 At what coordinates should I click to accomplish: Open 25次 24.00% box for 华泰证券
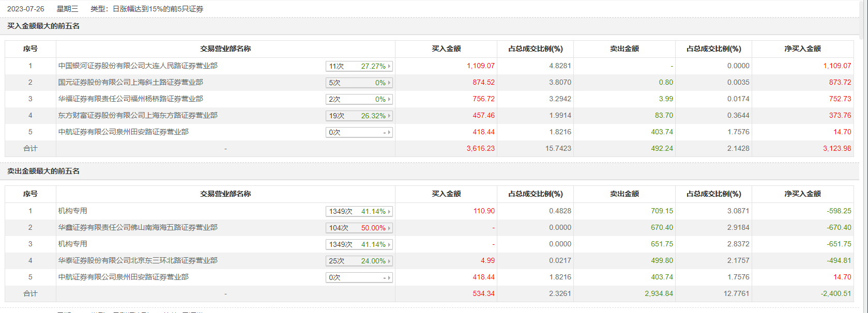click(359, 261)
